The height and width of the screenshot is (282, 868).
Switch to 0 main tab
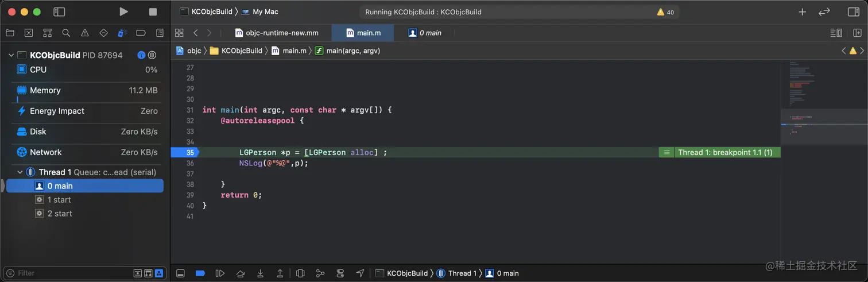tap(425, 33)
